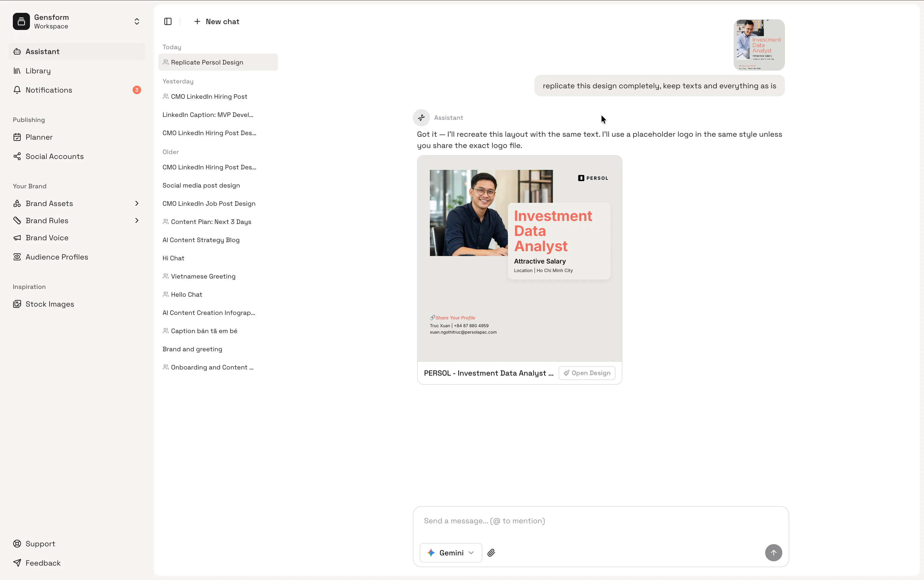Screen dimensions: 924x580
Task: Select the AI Content Strategy Blog chat
Action: [x=218, y=240]
